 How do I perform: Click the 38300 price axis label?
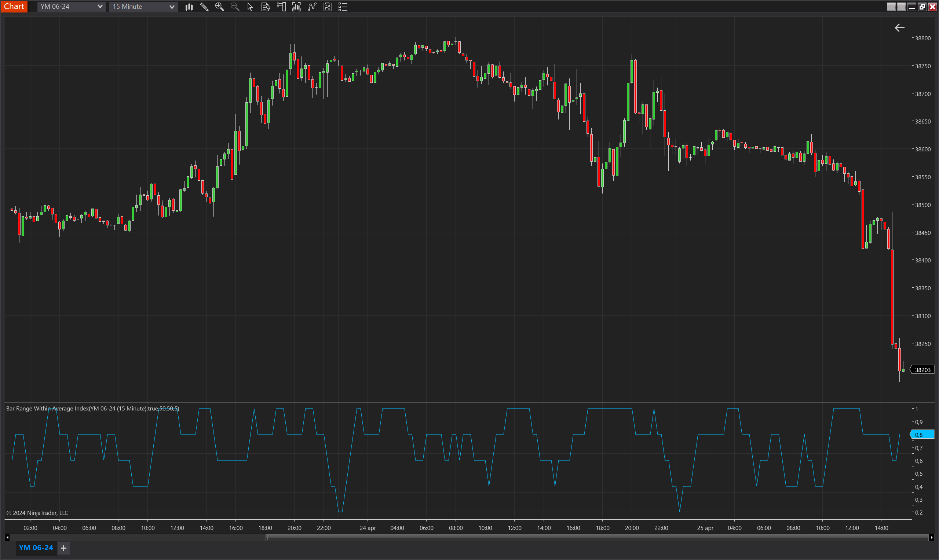tap(923, 316)
